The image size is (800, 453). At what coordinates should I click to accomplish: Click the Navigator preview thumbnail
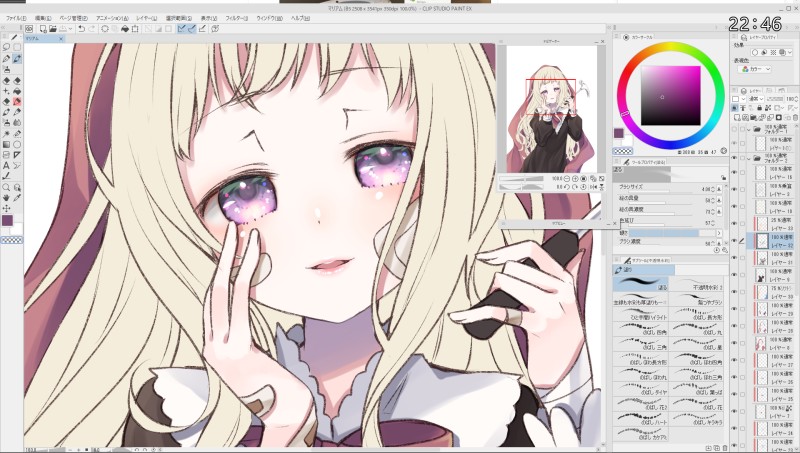coord(551,110)
